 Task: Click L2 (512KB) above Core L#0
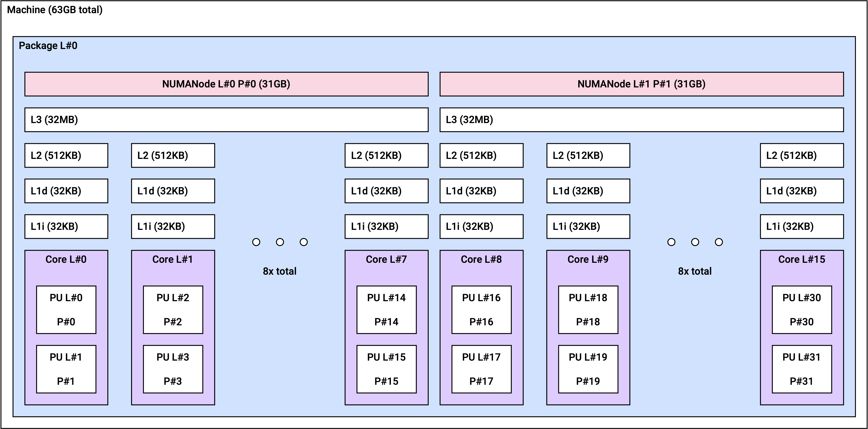(x=66, y=155)
